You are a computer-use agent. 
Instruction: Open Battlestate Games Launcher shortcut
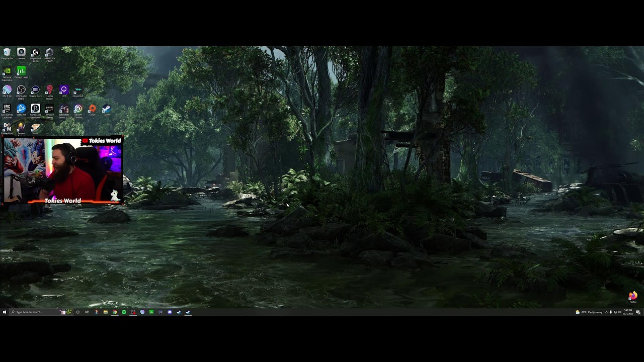tap(64, 111)
